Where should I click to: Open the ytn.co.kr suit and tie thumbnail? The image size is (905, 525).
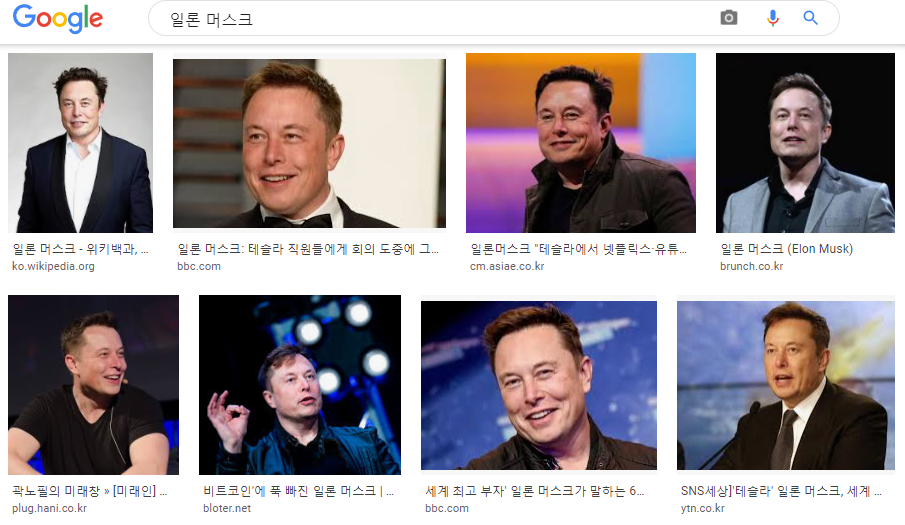click(786, 385)
